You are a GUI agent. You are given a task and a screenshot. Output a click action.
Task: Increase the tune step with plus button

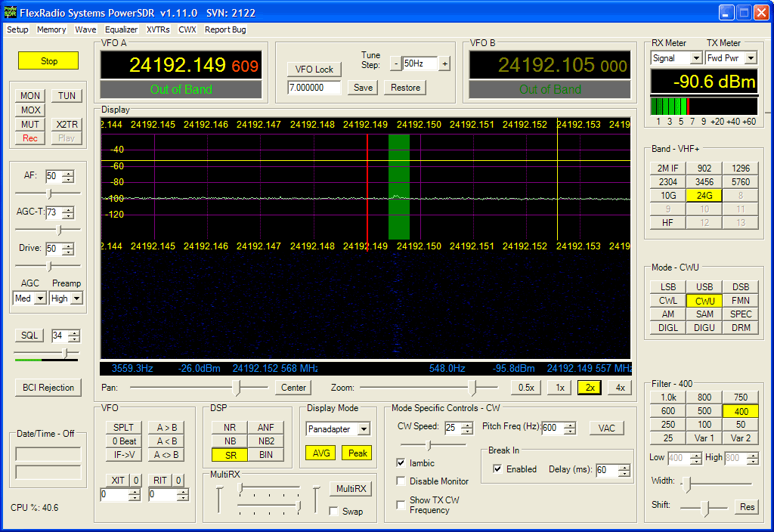click(x=444, y=64)
